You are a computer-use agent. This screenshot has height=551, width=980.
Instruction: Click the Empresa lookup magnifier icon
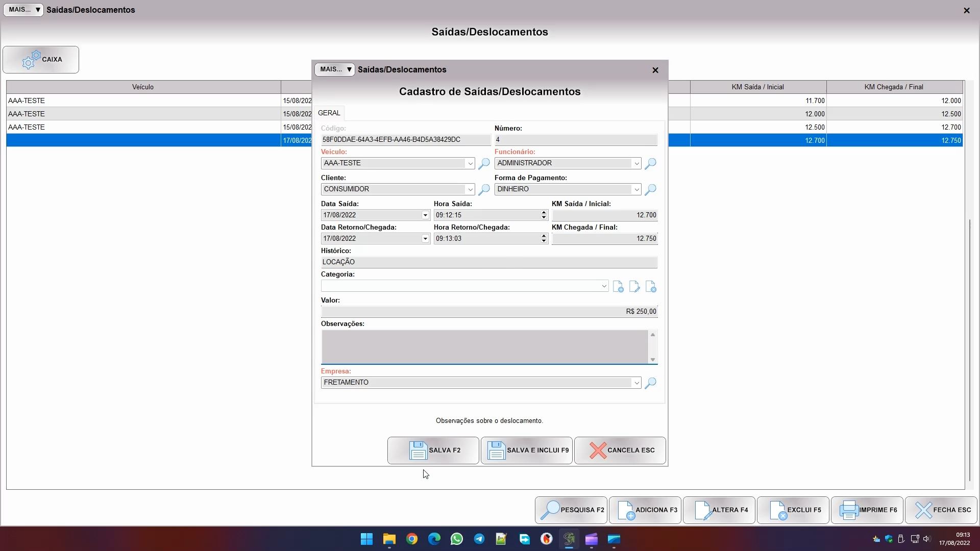pos(650,383)
